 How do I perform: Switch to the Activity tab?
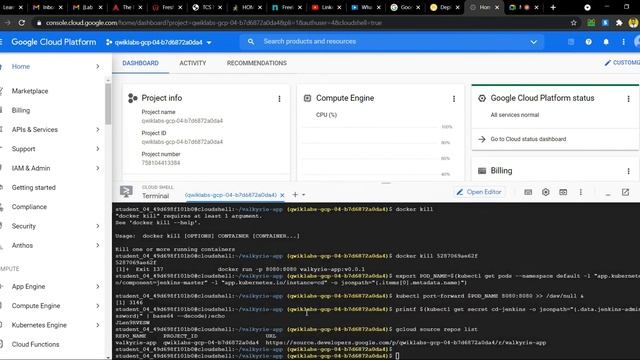point(193,63)
